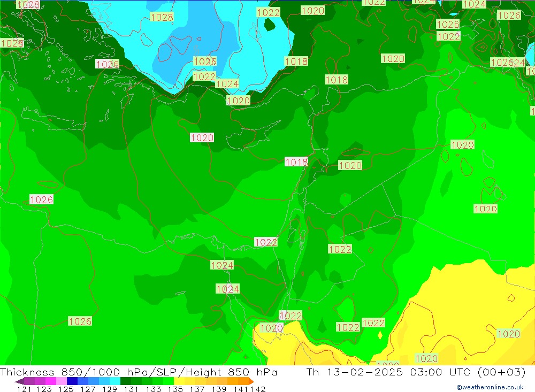Screen dimensions: 535x392
Task: Click the legend value 121
Action: (x=24, y=389)
